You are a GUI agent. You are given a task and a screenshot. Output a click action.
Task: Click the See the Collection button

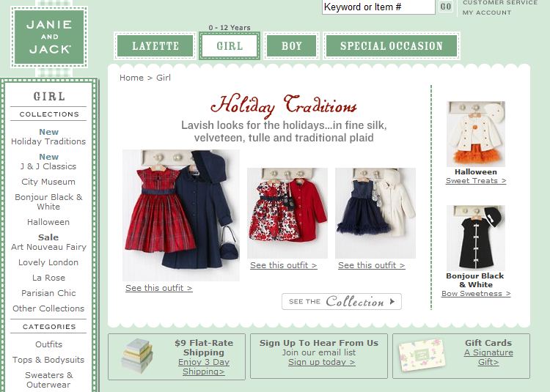pos(342,302)
